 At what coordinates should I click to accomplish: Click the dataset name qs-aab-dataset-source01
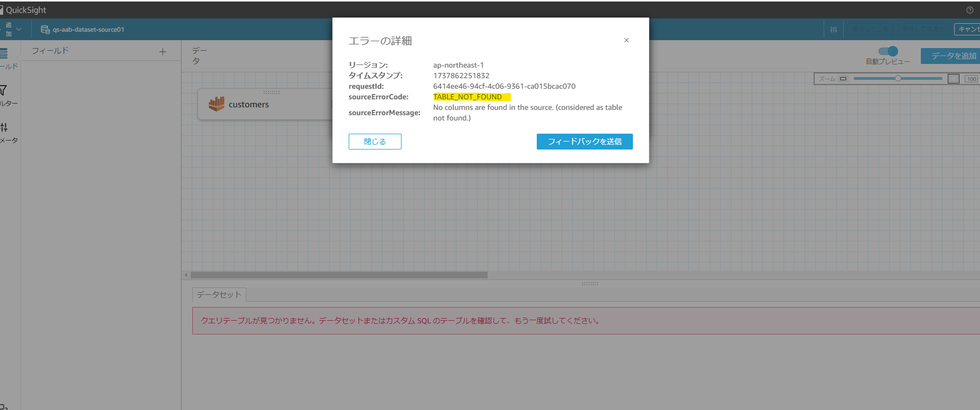click(88, 30)
